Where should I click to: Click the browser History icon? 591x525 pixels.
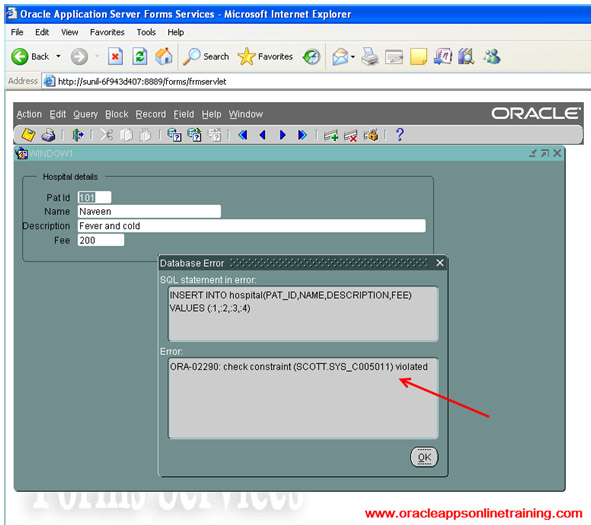[311, 57]
